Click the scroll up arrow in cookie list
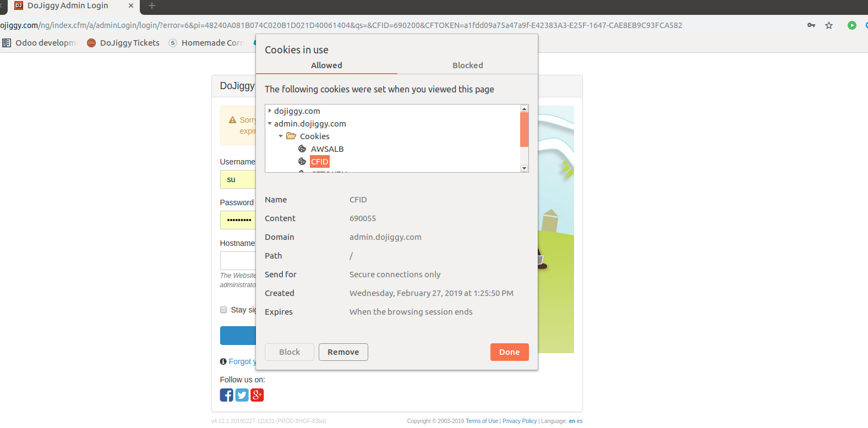868x428 pixels. (x=525, y=108)
